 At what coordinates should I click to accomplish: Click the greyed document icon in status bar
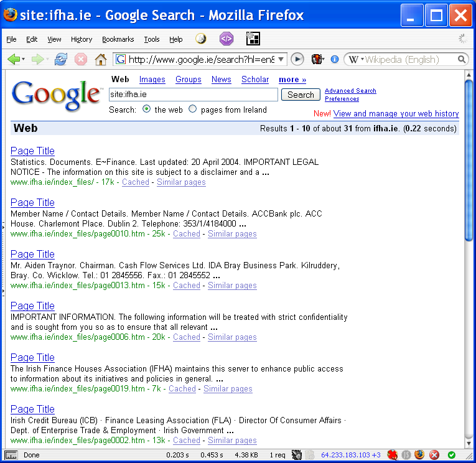[309, 455]
